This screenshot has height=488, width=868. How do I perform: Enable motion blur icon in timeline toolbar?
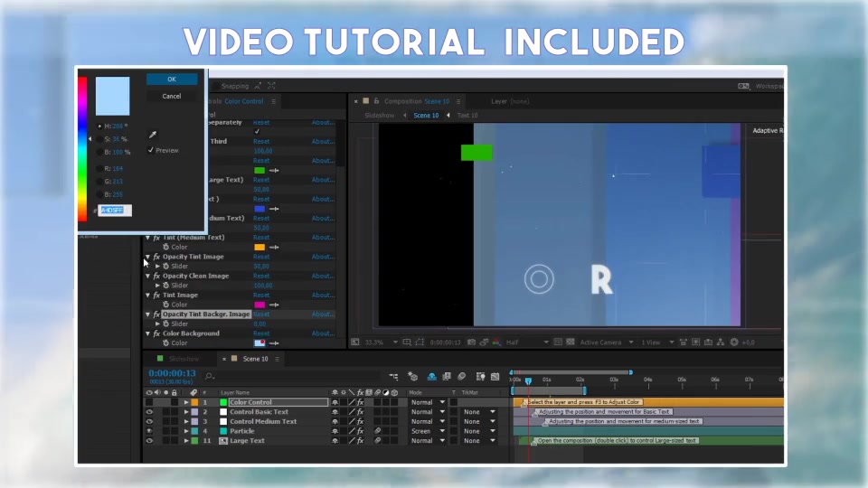pos(462,376)
